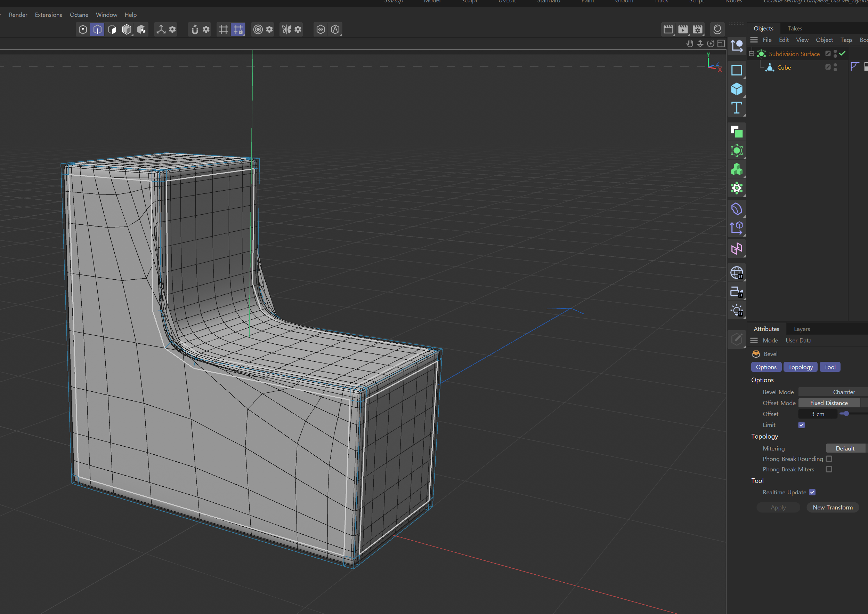
Task: Uncheck the Limit checkbox
Action: pos(801,425)
